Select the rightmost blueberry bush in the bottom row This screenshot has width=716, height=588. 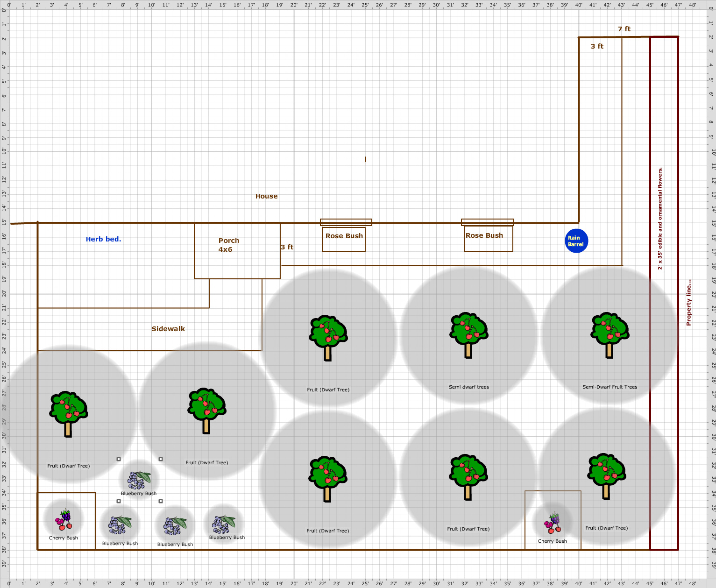coord(224,524)
